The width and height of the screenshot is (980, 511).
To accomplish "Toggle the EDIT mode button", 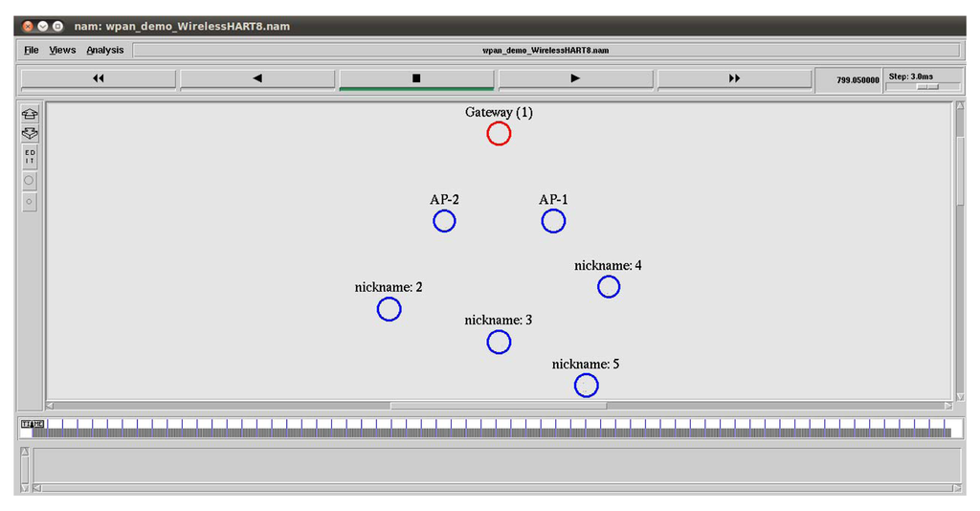I will tap(30, 157).
